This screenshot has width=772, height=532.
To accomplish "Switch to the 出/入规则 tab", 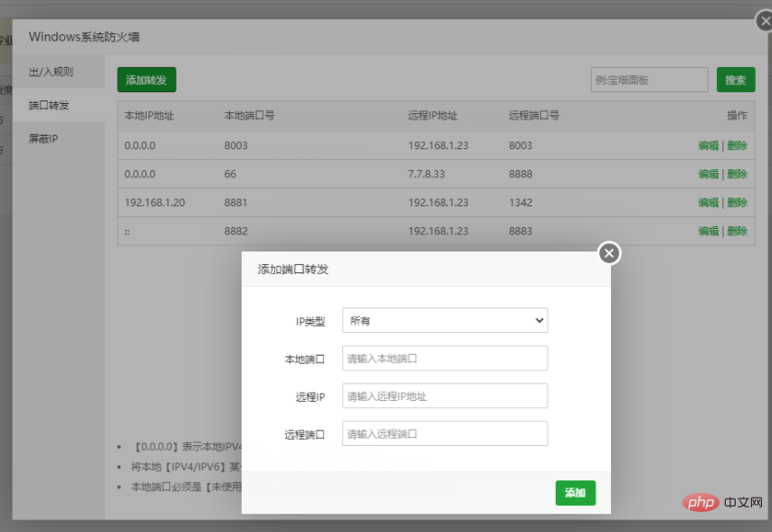I will (x=59, y=71).
